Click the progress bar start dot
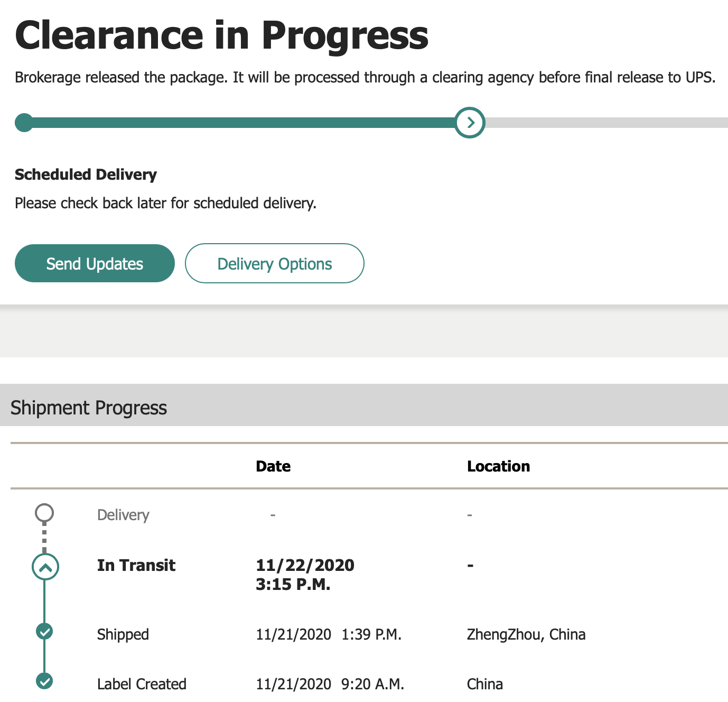The width and height of the screenshot is (728, 702). pyautogui.click(x=24, y=123)
